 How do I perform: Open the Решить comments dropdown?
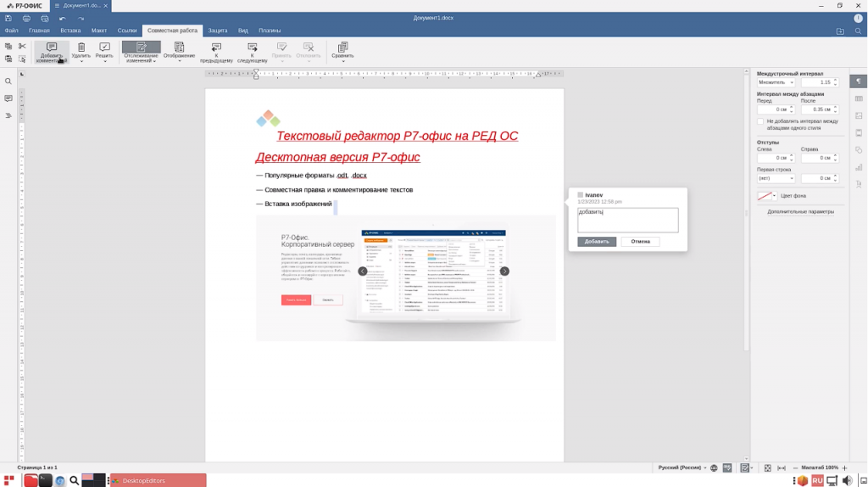[x=104, y=61]
